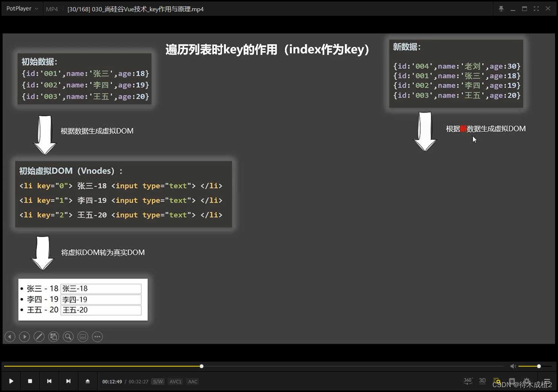Pin the player window on top
This screenshot has height=392, width=558.
click(501, 9)
